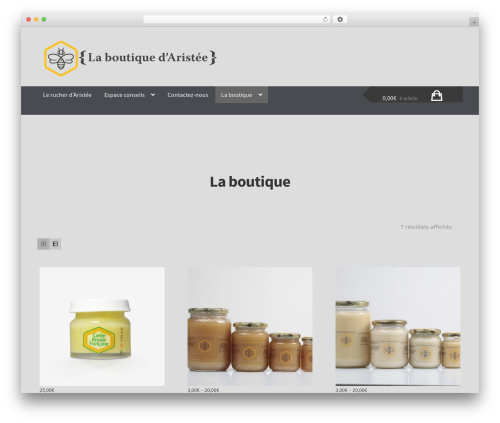Click the bee hexagon logo
Image resolution: width=500 pixels, height=423 pixels.
coord(61,58)
